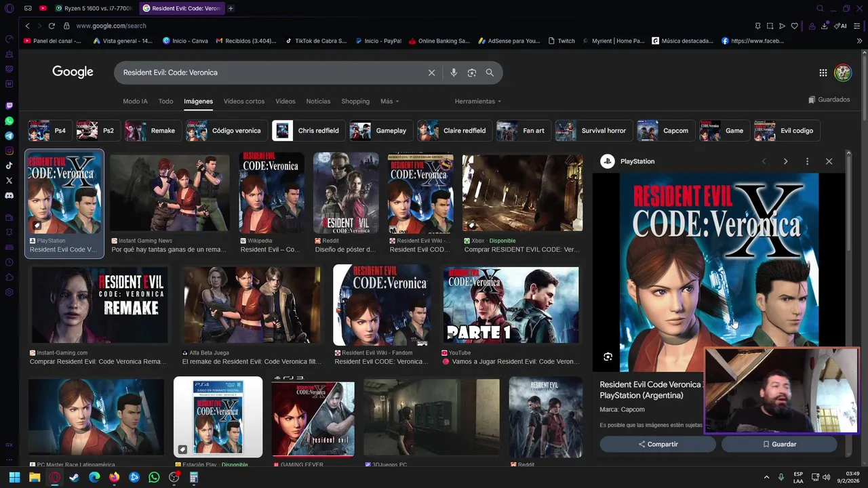
Task: Click the Opera GX logo menu
Action: [9, 8]
